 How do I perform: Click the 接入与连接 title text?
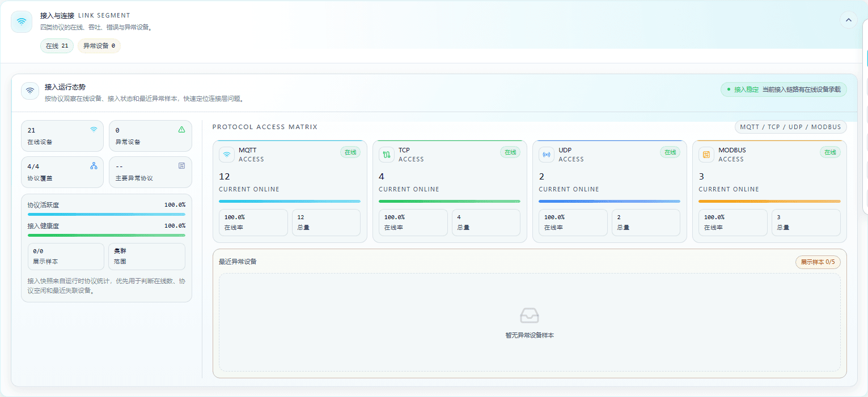57,16
